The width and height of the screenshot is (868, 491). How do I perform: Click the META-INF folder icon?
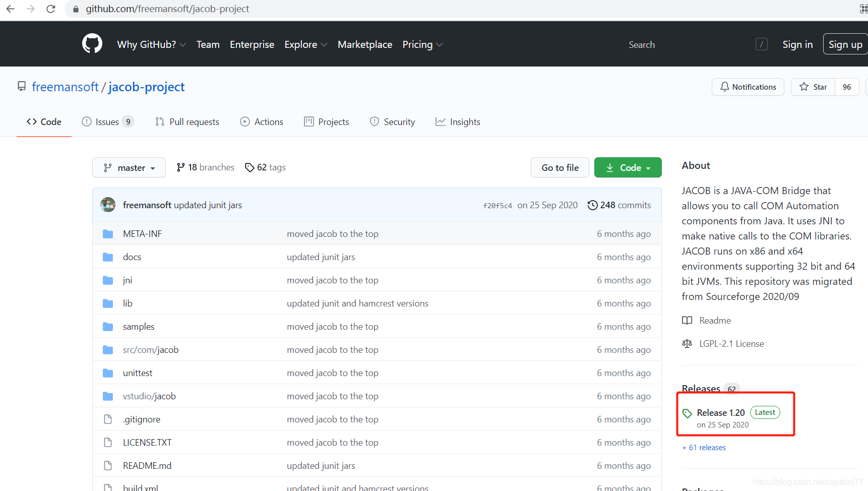tap(108, 234)
